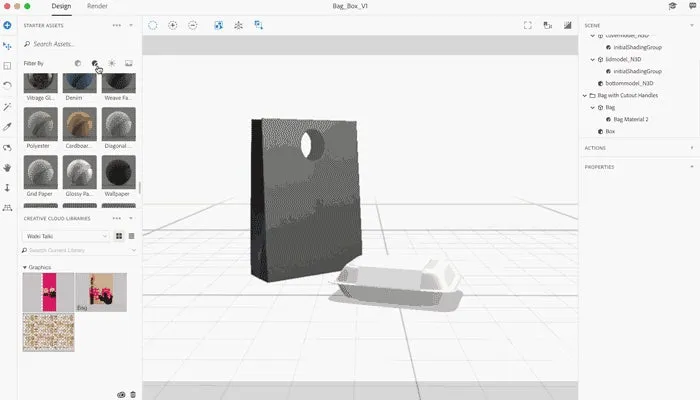Select the Dolly camera tool
The image size is (700, 400).
[7, 188]
